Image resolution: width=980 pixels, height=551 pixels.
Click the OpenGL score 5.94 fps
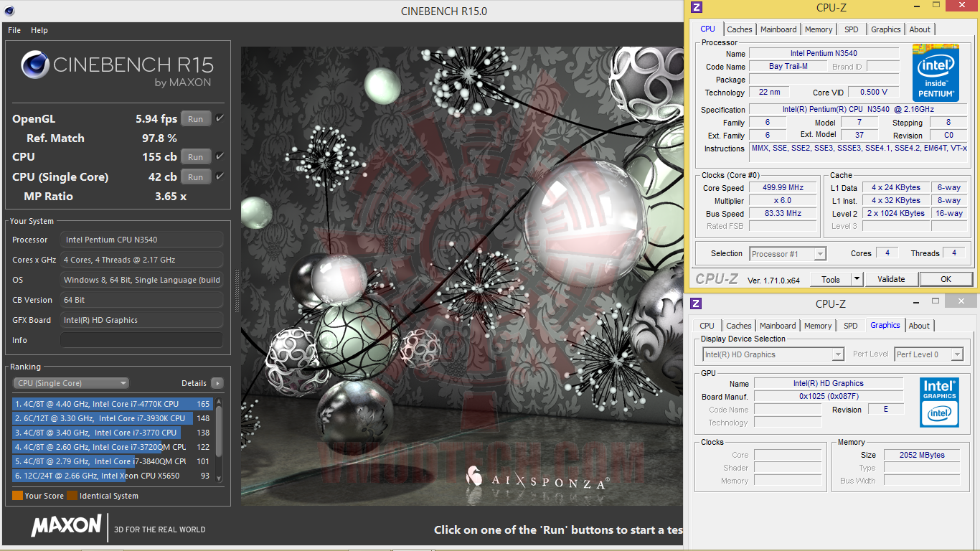tap(156, 119)
